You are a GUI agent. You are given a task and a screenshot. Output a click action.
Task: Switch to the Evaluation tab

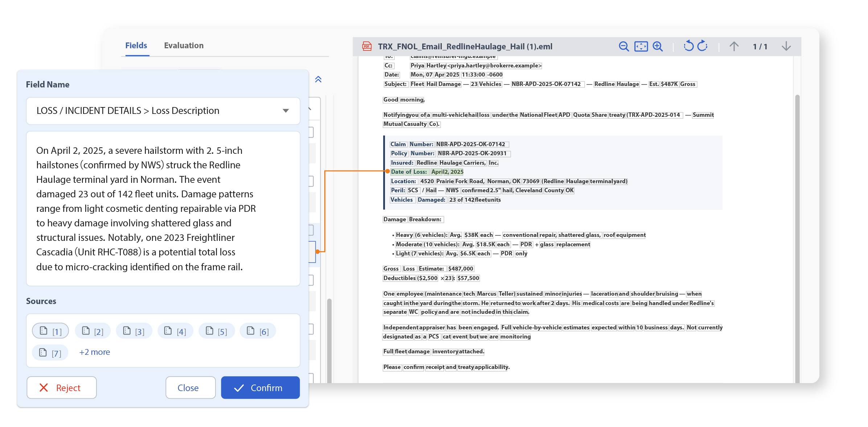tap(184, 45)
